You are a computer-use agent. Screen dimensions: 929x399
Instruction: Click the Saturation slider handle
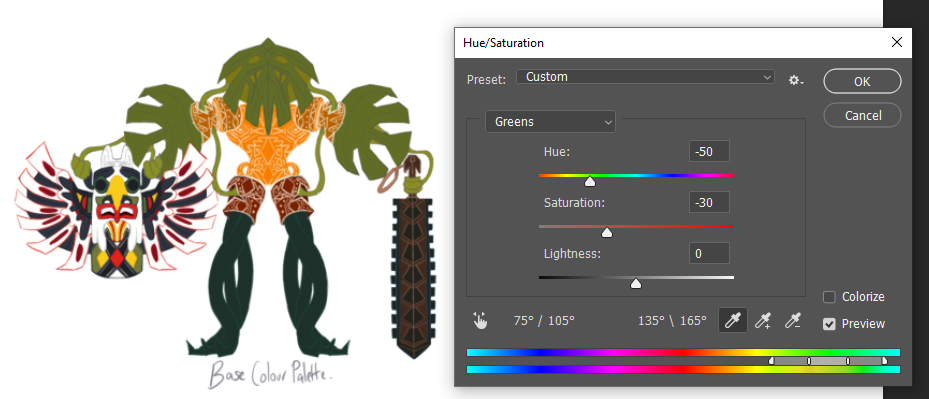607,232
